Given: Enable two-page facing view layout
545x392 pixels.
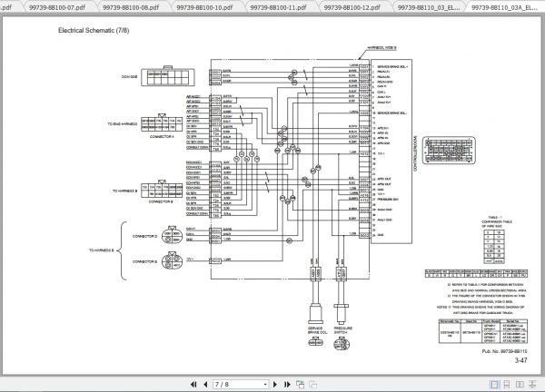Looking at the screenshot, I should coord(520,385).
